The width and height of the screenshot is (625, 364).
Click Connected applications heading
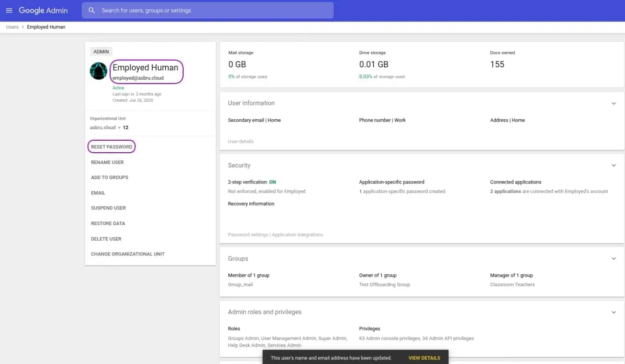(515, 182)
